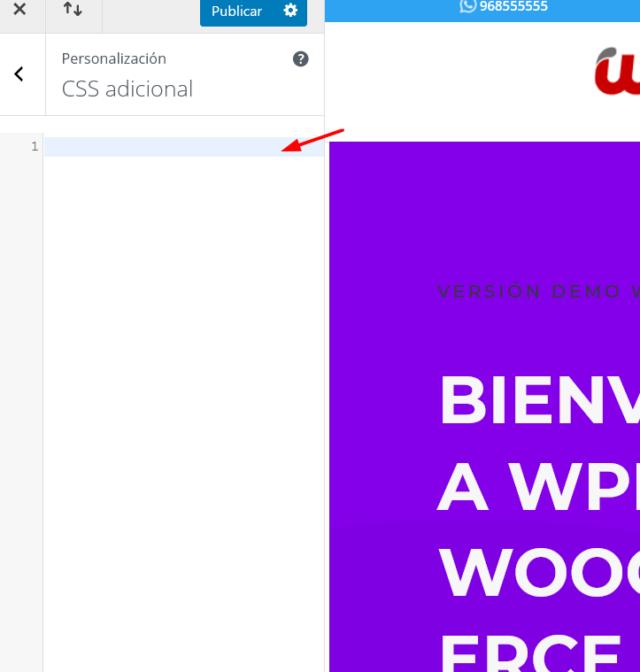Click the site logo in preview
The height and width of the screenshot is (672, 640).
coord(617,71)
